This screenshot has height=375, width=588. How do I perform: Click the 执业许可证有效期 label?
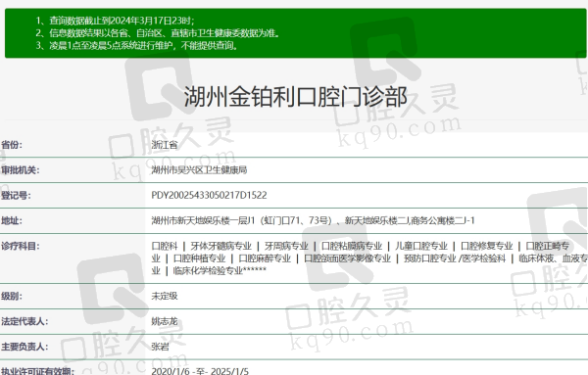tap(37, 371)
